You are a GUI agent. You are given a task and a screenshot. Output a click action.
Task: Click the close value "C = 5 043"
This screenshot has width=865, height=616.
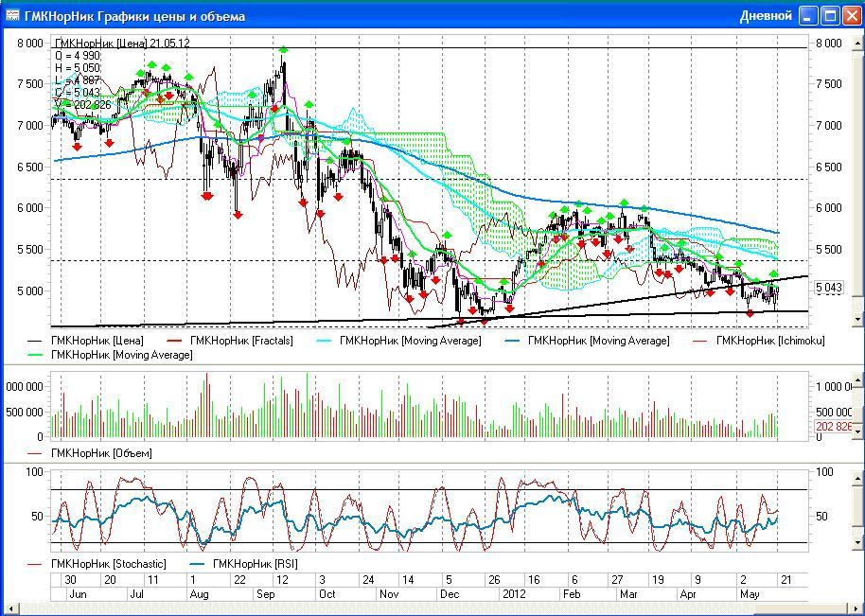(78, 93)
